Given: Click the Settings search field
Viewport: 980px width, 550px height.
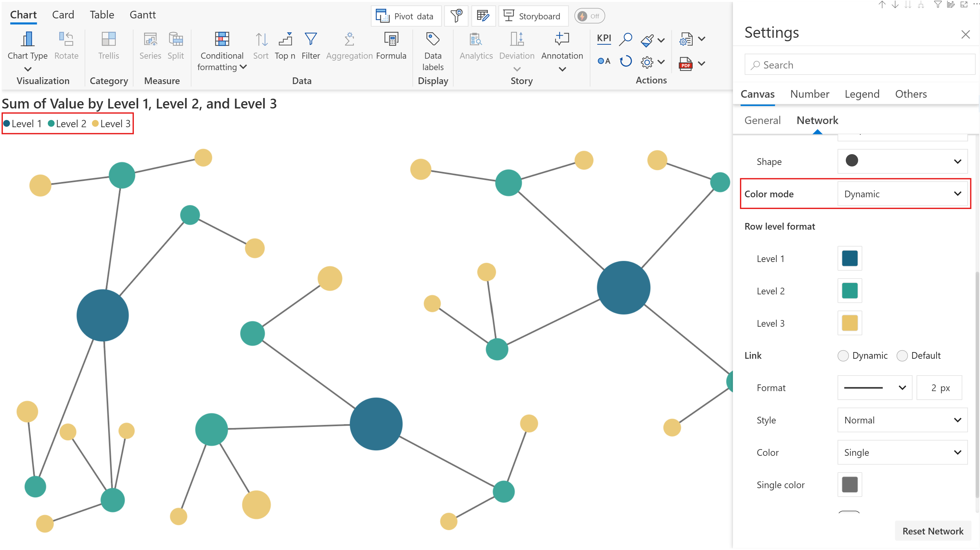Looking at the screenshot, I should (860, 65).
